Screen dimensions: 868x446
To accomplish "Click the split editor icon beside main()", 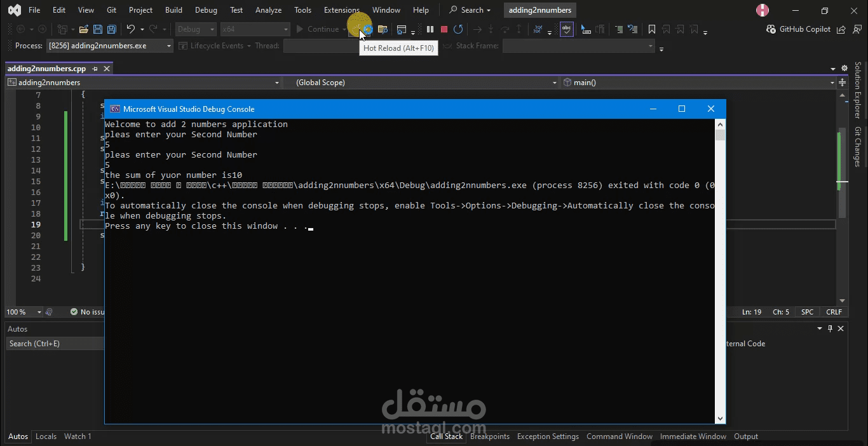I will coord(843,83).
